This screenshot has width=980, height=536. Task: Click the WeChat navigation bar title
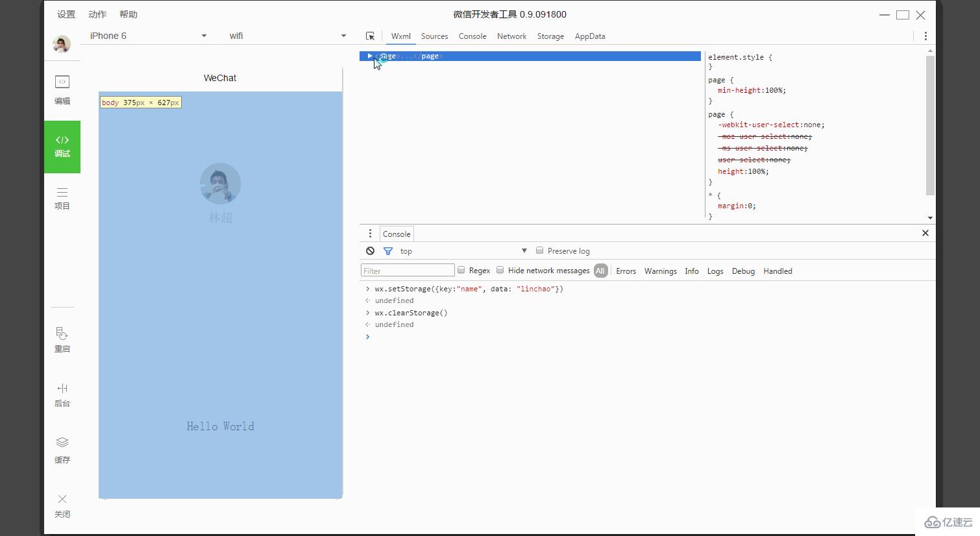[x=220, y=78]
